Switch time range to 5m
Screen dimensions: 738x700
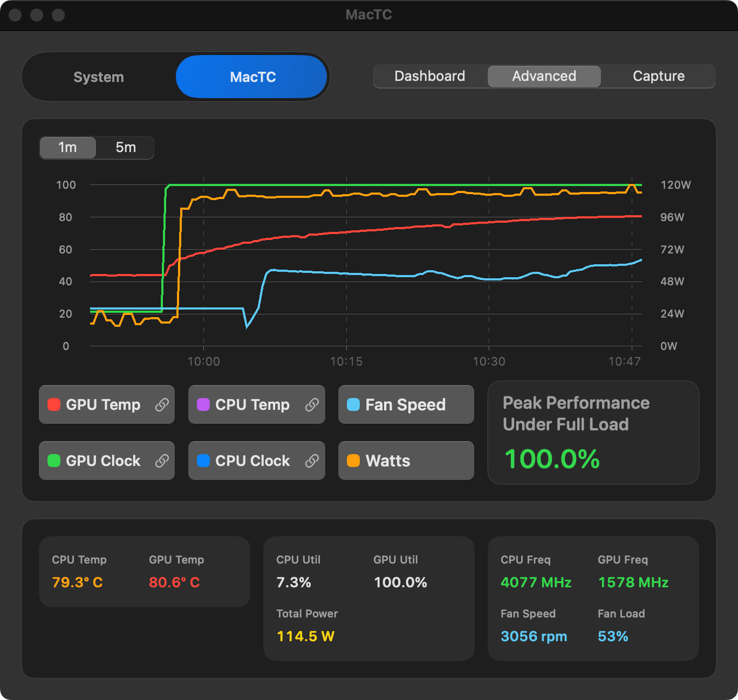pos(125,147)
